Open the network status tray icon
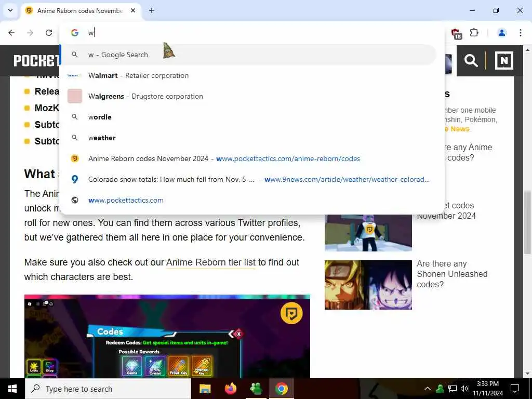The width and height of the screenshot is (532, 399). click(453, 389)
